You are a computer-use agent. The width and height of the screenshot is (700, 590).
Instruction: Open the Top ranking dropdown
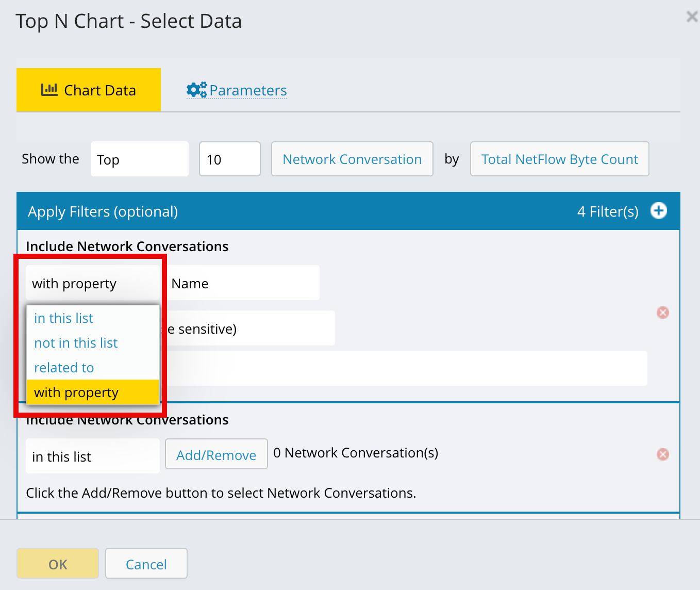(139, 159)
